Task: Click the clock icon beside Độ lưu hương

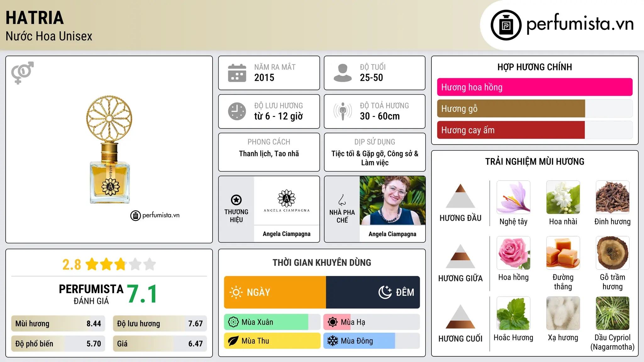Action: coord(237,111)
